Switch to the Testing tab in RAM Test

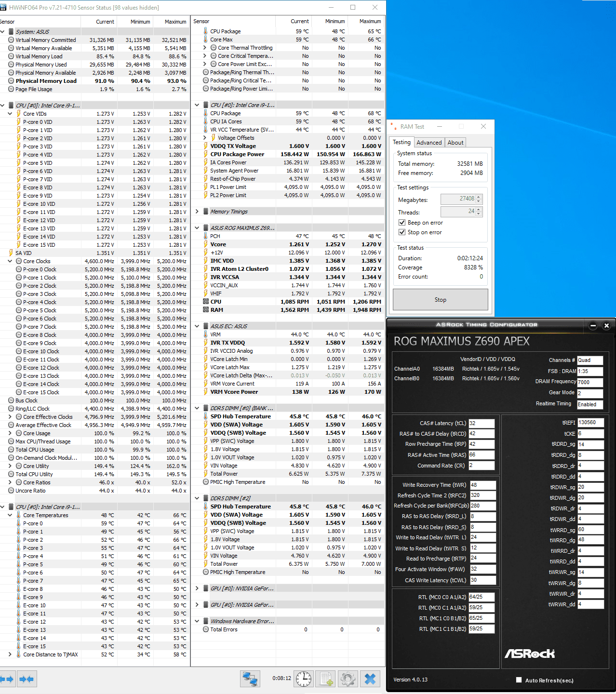(402, 142)
